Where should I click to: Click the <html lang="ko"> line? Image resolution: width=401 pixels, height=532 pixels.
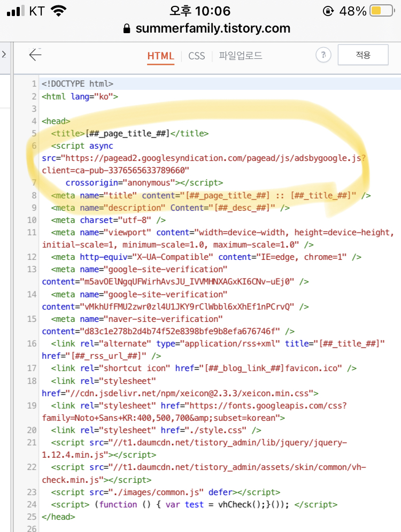(x=80, y=97)
